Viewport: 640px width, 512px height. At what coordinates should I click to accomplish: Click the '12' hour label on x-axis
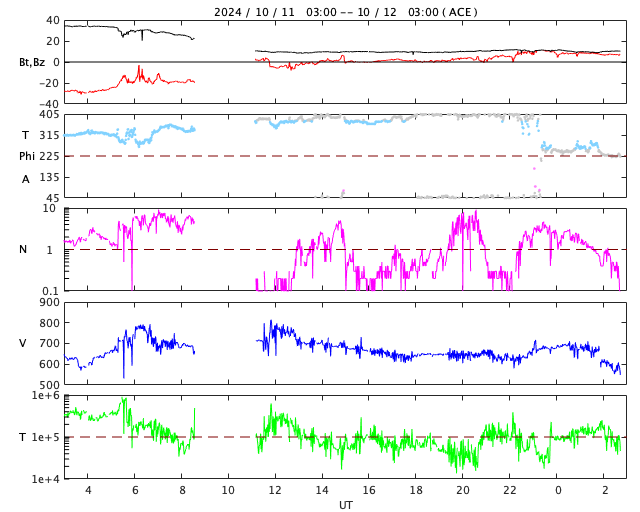(275, 490)
